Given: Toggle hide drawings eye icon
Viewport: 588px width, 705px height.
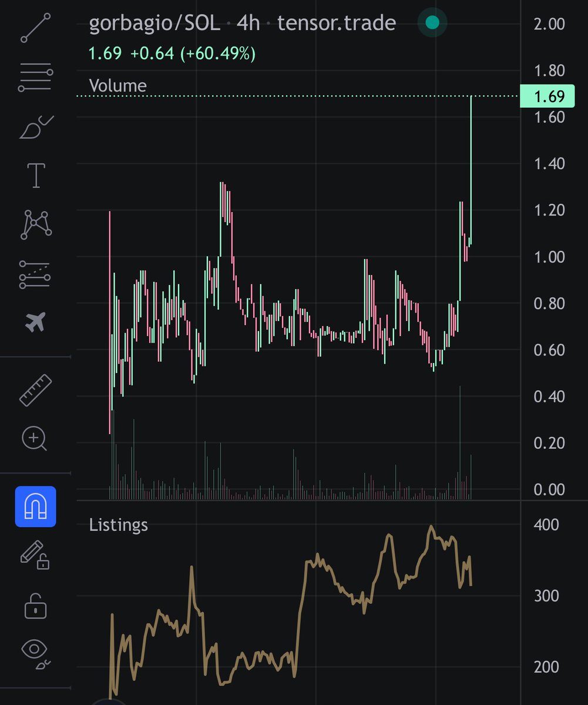Looking at the screenshot, I should [x=36, y=654].
